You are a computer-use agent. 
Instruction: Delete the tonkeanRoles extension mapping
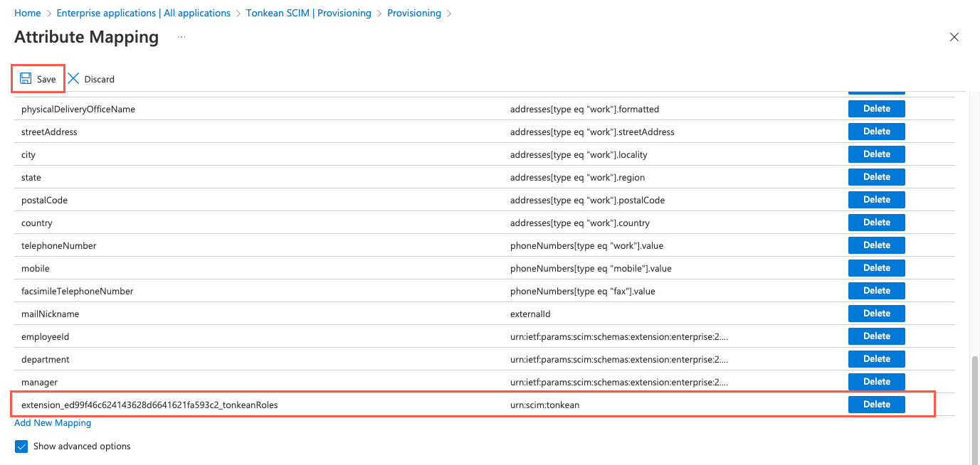pyautogui.click(x=876, y=404)
